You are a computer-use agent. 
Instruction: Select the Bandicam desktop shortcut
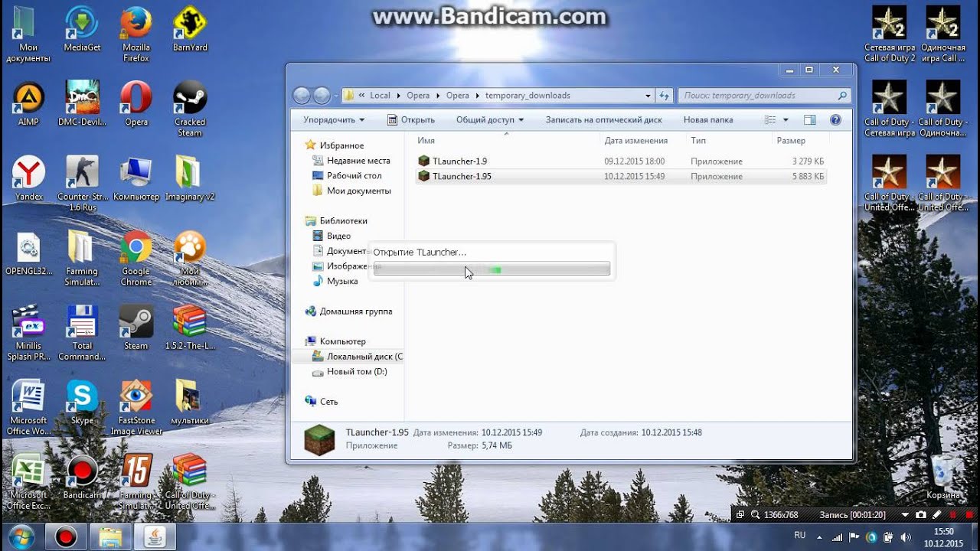[x=82, y=476]
